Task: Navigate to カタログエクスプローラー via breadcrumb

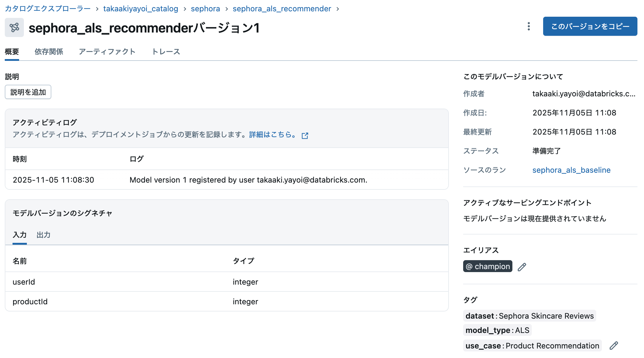Action: point(48,9)
